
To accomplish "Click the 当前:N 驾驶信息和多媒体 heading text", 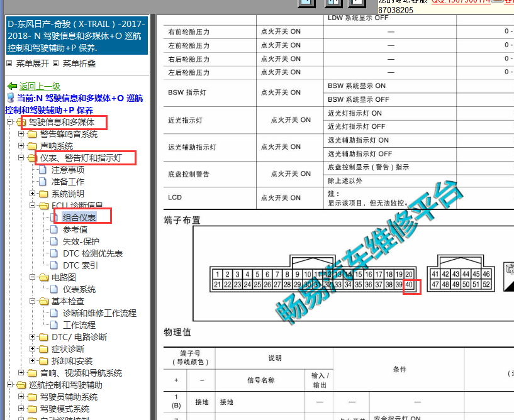I will click(75, 104).
